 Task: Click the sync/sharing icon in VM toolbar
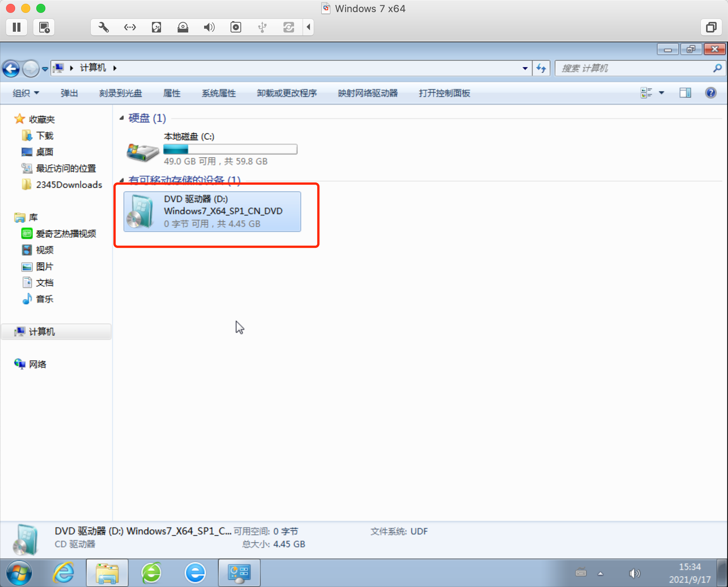[289, 27]
